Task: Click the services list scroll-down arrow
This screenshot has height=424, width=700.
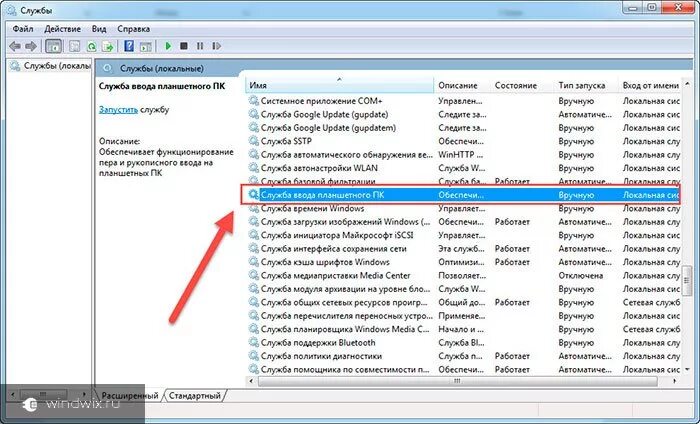Action: click(x=687, y=369)
